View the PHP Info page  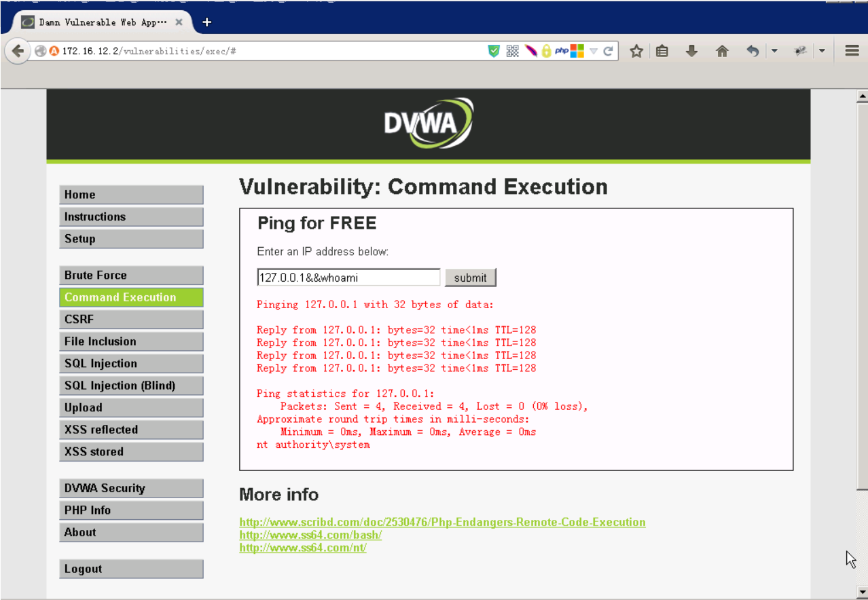click(x=131, y=510)
